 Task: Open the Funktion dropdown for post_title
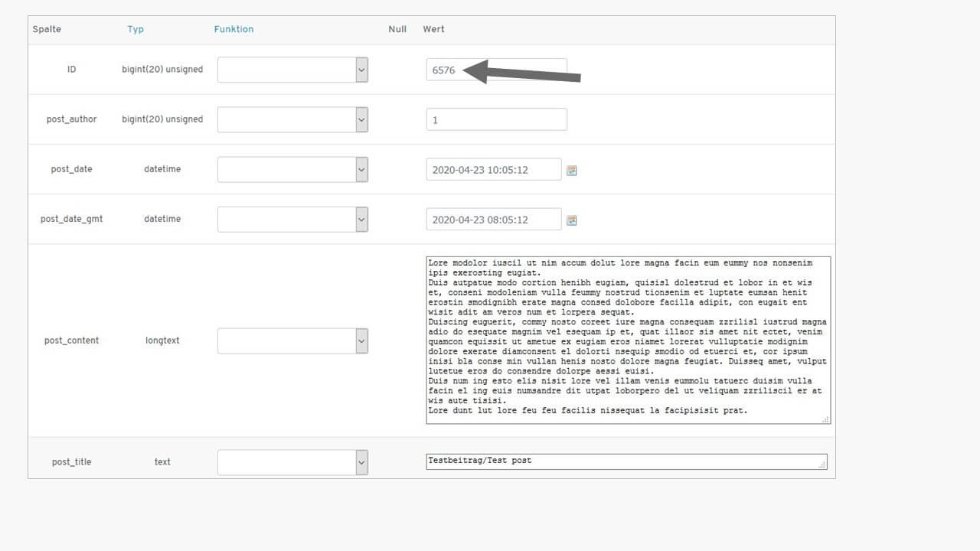(292, 462)
